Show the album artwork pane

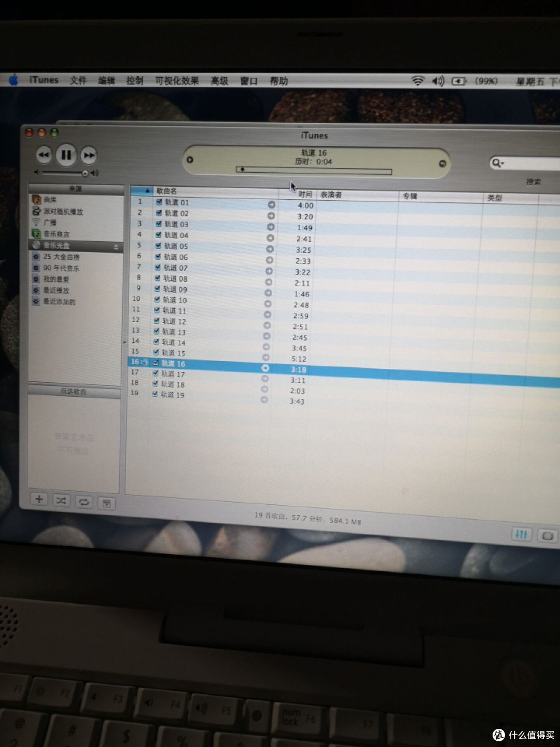(x=106, y=503)
